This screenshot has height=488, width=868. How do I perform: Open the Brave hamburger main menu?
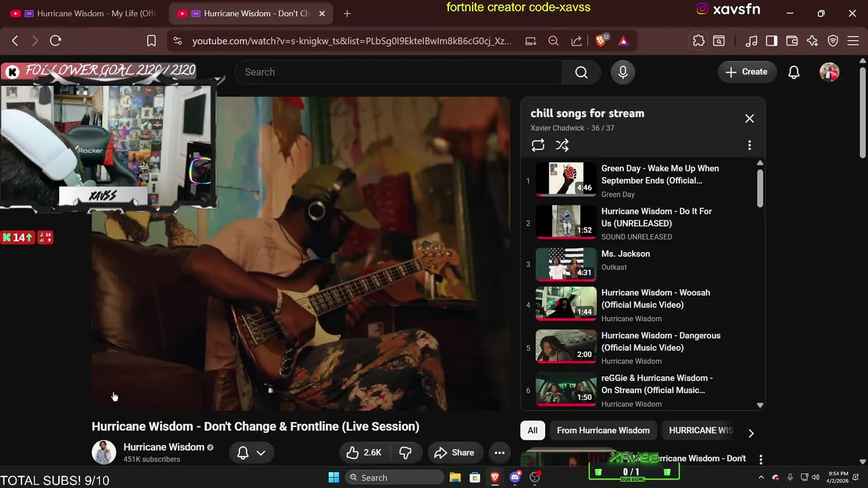coord(853,41)
